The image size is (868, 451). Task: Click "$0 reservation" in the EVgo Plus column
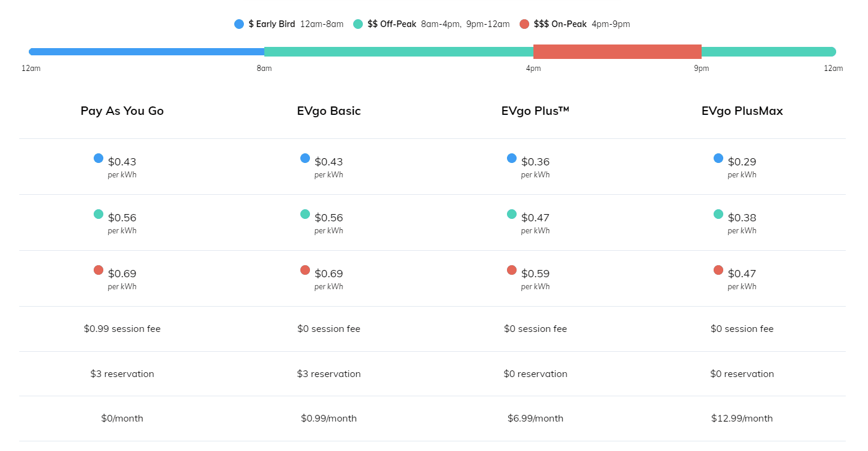click(x=536, y=374)
